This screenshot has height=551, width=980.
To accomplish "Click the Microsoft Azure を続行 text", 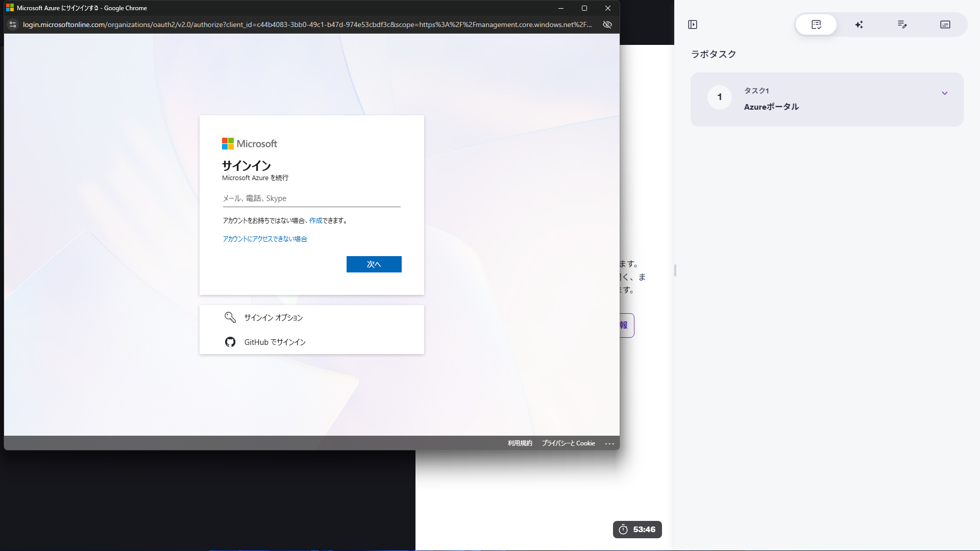I will (x=255, y=178).
